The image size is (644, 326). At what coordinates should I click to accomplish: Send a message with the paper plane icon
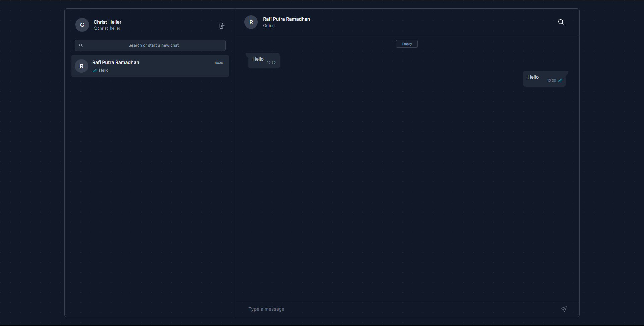click(x=564, y=309)
